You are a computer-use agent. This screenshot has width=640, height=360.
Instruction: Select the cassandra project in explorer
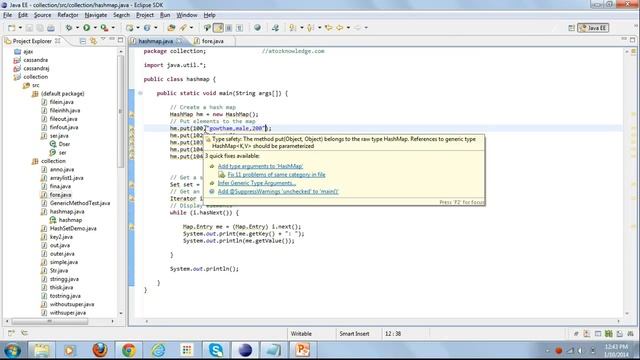[36, 60]
